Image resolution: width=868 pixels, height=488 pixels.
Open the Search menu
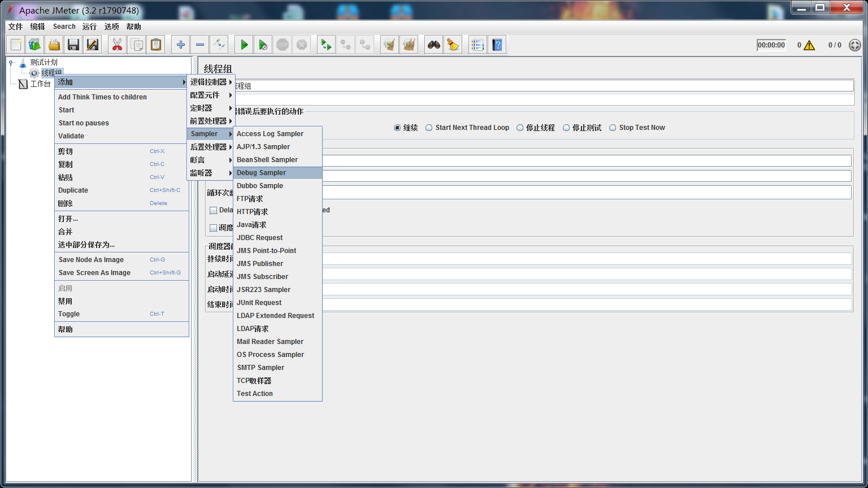point(64,27)
